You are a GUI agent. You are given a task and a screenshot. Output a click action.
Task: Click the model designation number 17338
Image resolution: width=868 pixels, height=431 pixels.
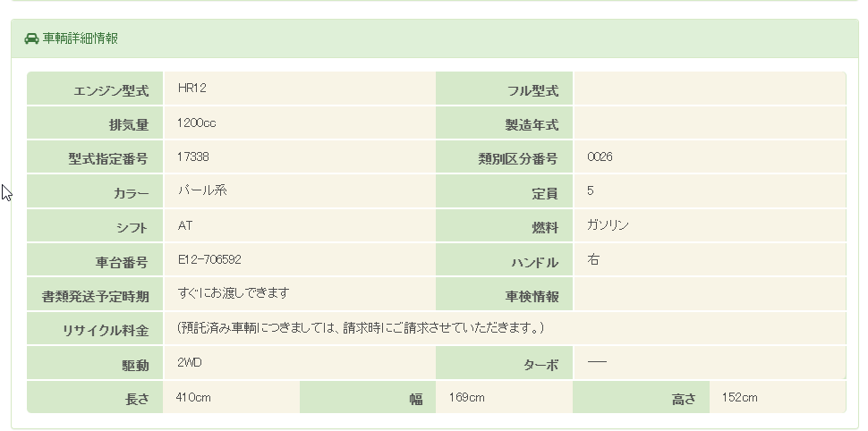193,156
